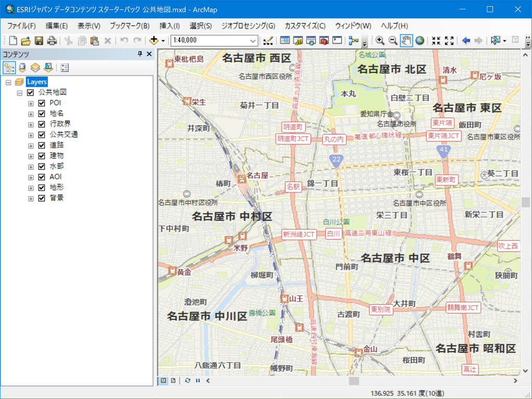The image size is (532, 399).
Task: Switch to List By Selection view
Action: [48, 68]
